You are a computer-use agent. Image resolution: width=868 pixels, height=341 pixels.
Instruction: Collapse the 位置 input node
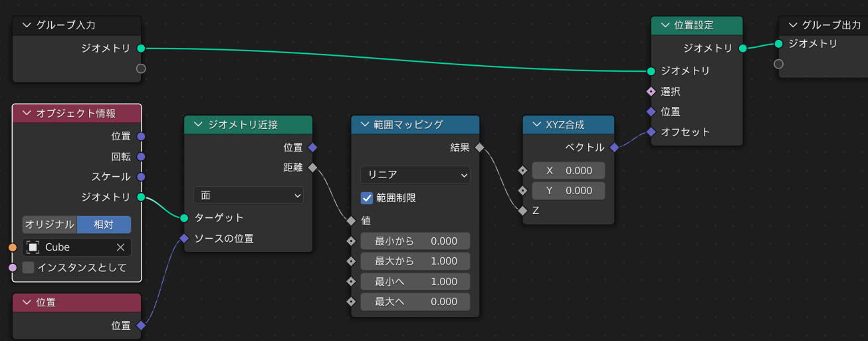(27, 302)
